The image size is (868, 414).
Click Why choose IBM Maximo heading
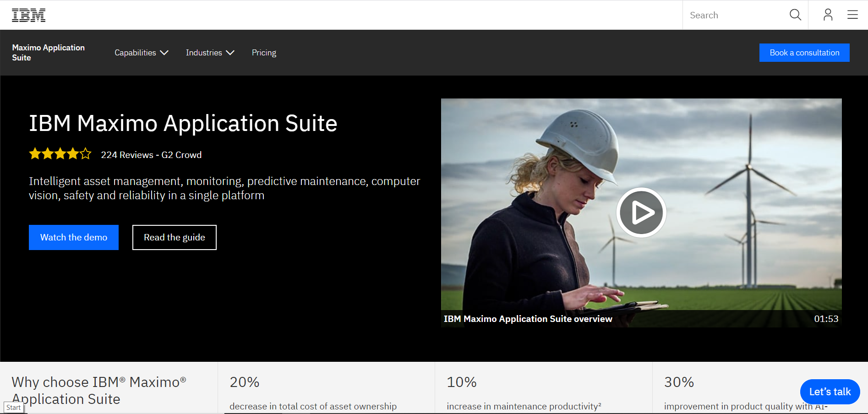point(99,390)
